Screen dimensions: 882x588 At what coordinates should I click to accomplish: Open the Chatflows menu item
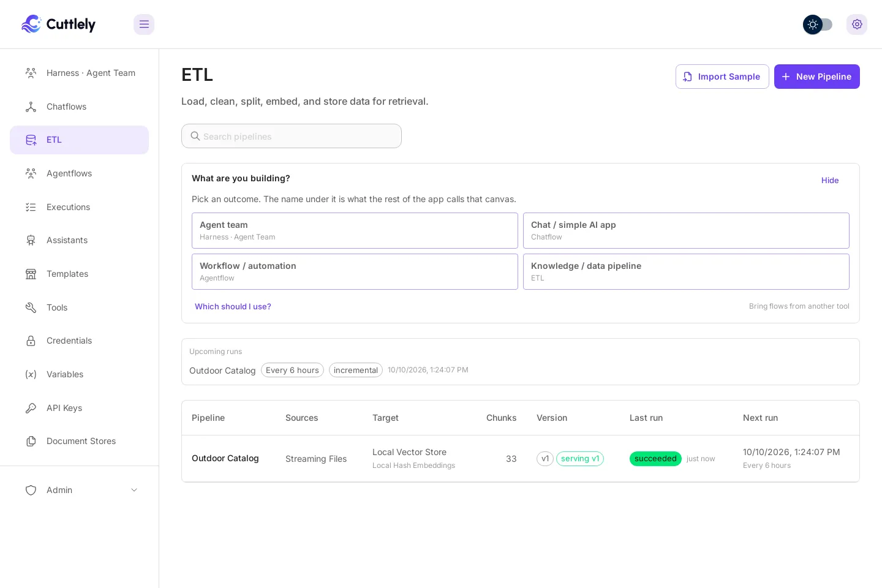pyautogui.click(x=79, y=107)
